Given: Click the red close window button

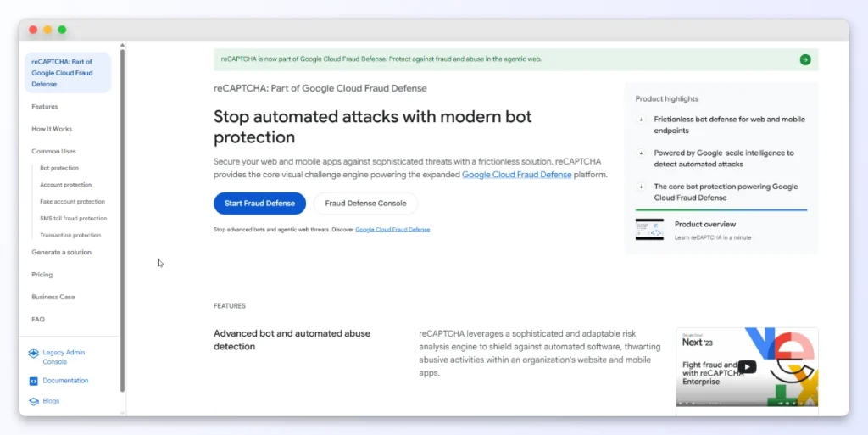Looking at the screenshot, I should click(33, 30).
